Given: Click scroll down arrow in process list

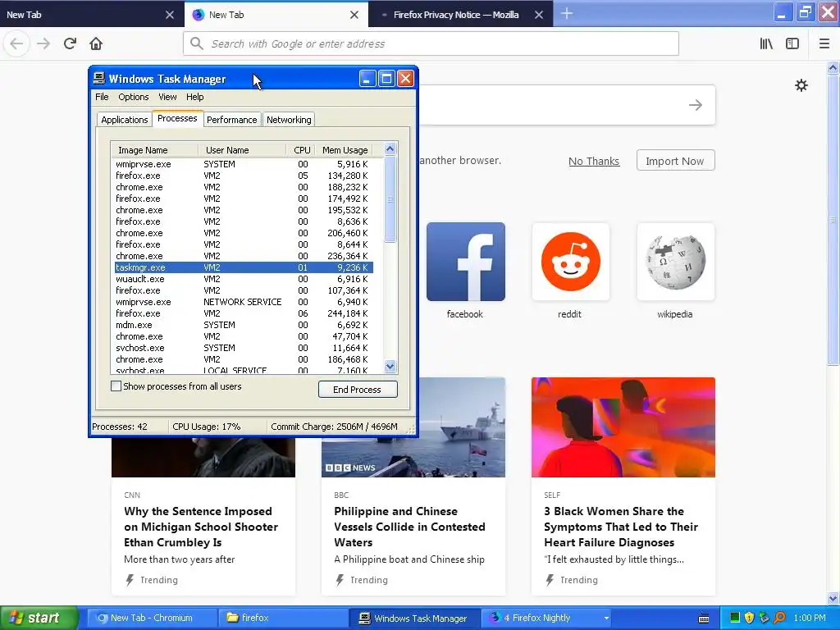Looking at the screenshot, I should pos(390,367).
